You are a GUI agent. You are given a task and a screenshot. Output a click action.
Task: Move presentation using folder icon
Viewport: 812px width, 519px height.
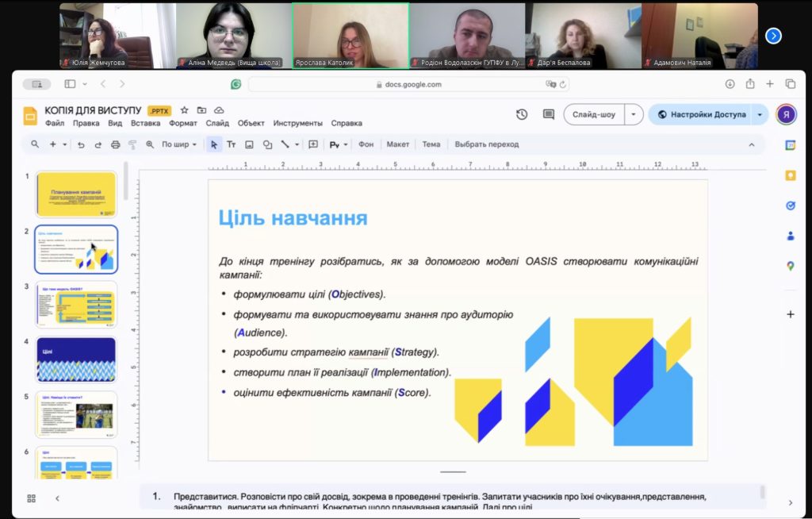201,110
